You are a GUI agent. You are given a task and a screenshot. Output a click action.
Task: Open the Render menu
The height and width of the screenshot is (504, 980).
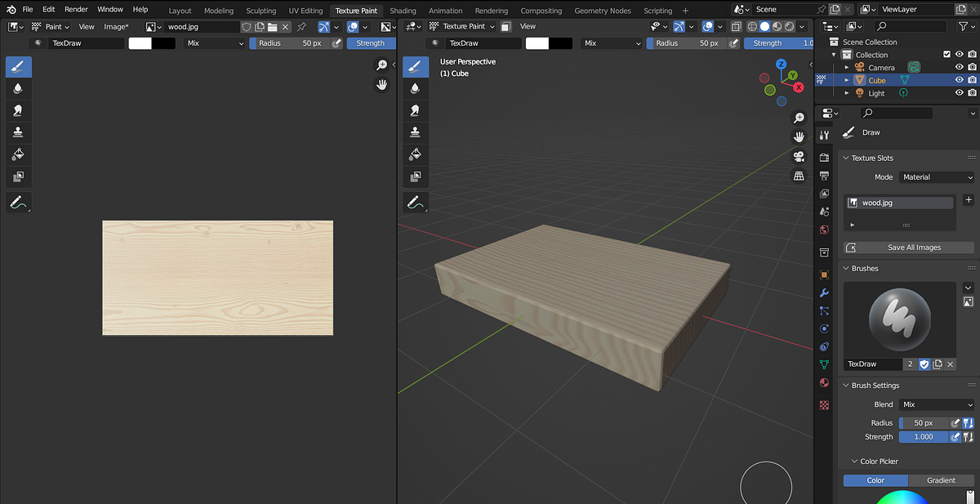click(x=76, y=9)
